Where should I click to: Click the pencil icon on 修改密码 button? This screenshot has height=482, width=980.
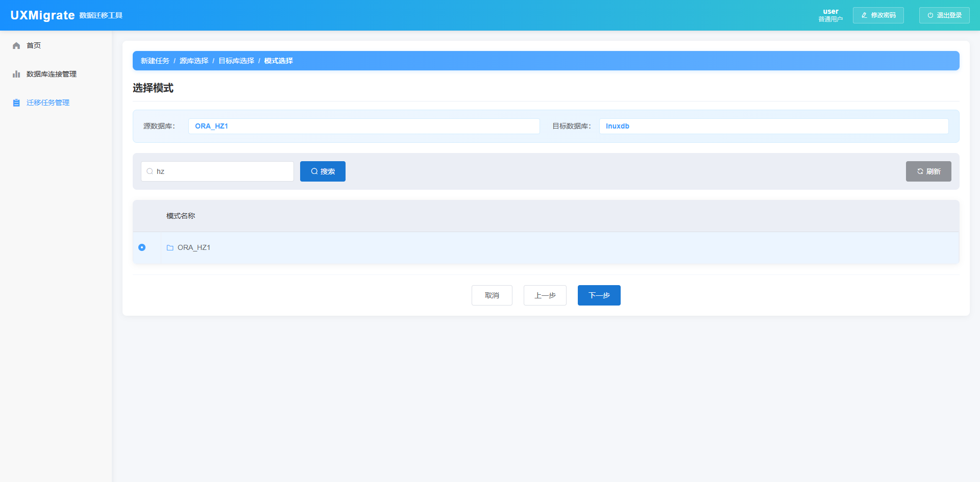(864, 15)
